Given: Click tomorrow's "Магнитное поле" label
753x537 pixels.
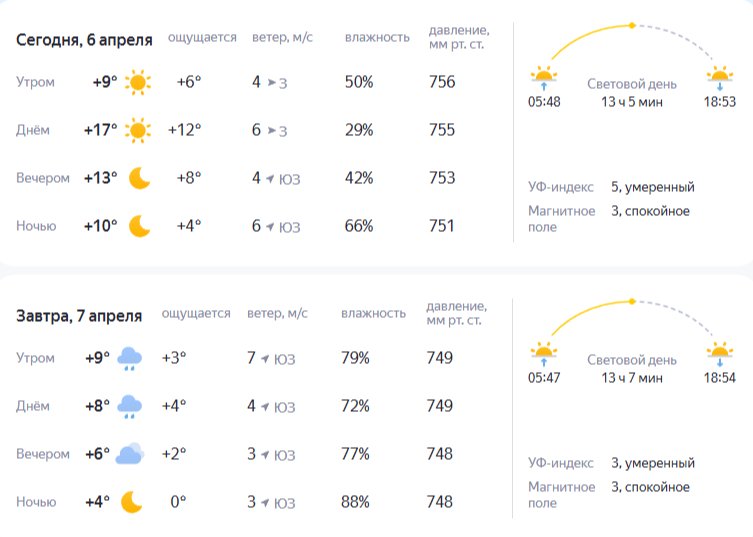Looking at the screenshot, I should tap(561, 495).
